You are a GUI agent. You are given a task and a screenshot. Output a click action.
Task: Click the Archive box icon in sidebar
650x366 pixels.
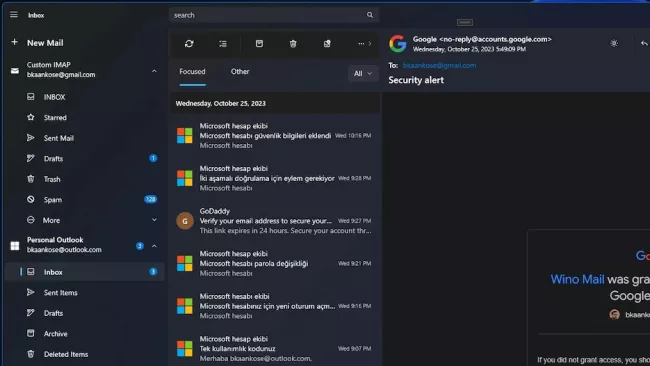click(31, 333)
